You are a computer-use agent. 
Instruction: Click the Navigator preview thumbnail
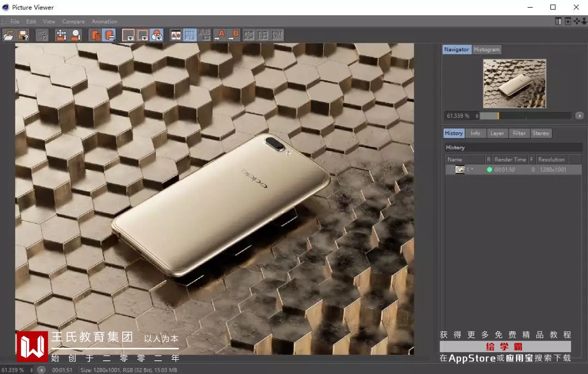514,83
